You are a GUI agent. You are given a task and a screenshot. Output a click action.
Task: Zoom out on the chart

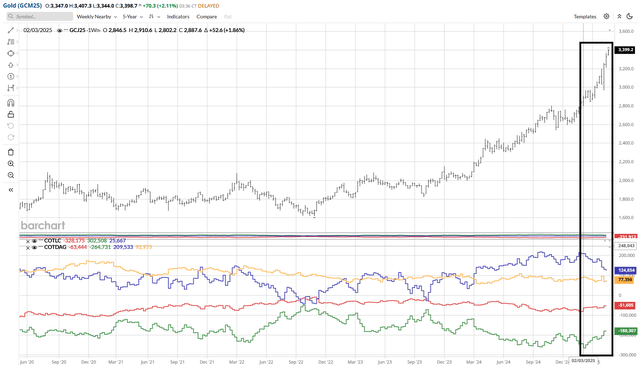pyautogui.click(x=11, y=175)
